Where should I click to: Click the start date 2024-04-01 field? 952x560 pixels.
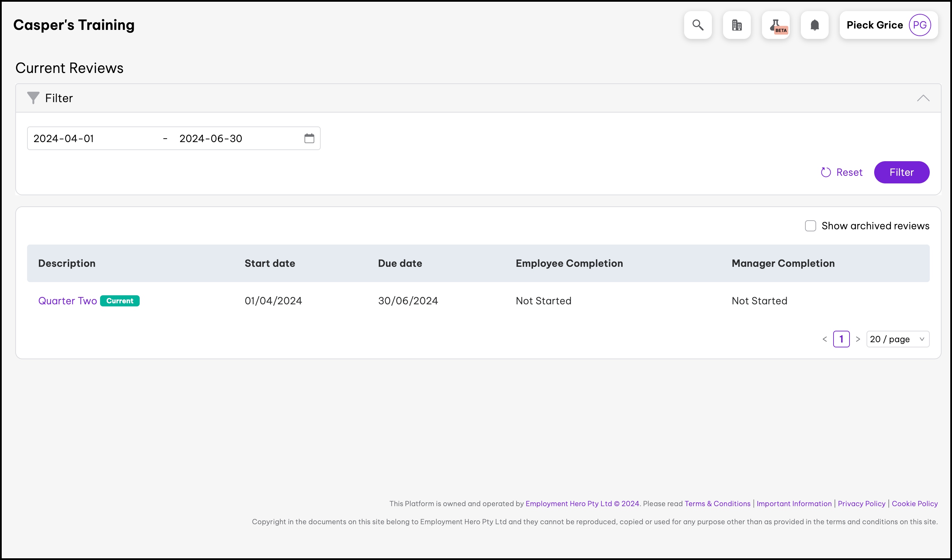64,139
